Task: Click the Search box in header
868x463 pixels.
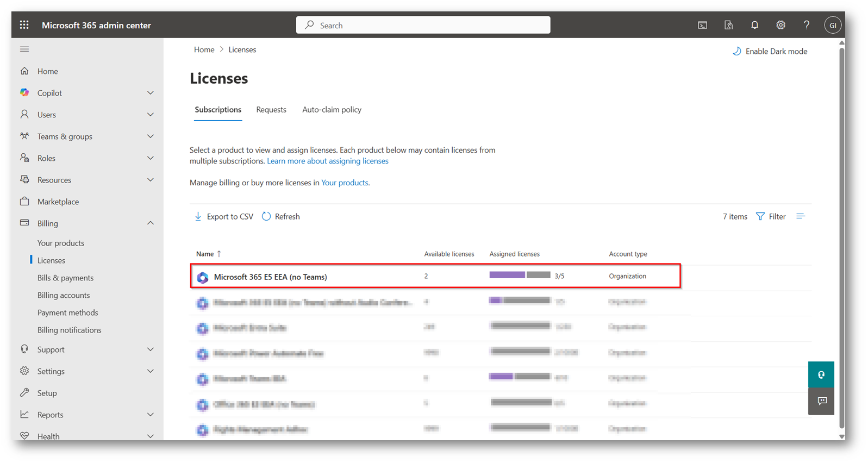Action: pos(423,25)
